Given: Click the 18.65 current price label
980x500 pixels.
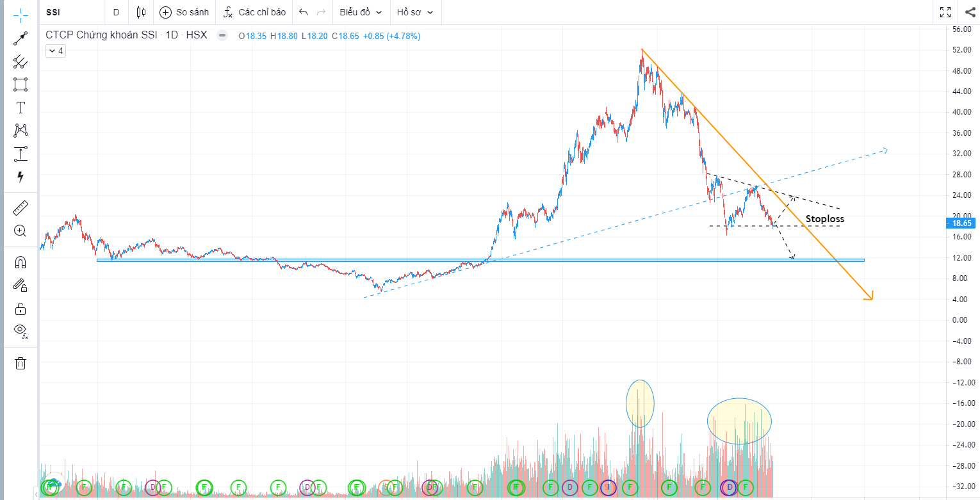Looking at the screenshot, I should pos(962,223).
